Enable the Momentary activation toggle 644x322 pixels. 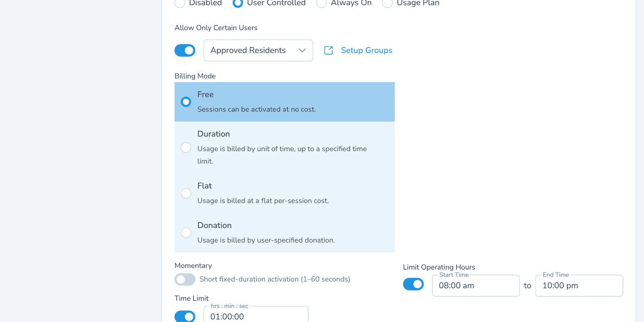tap(185, 279)
